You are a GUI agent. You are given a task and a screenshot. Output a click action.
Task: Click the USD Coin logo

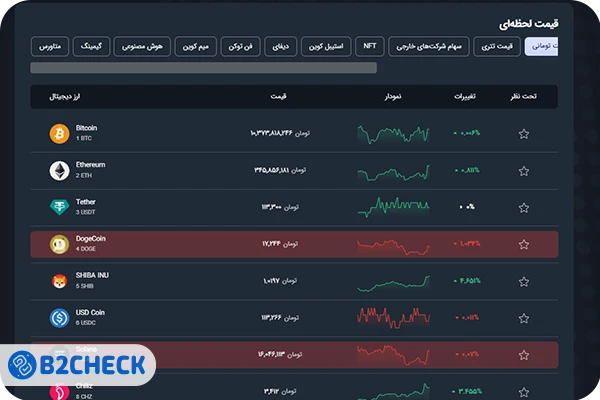59,318
